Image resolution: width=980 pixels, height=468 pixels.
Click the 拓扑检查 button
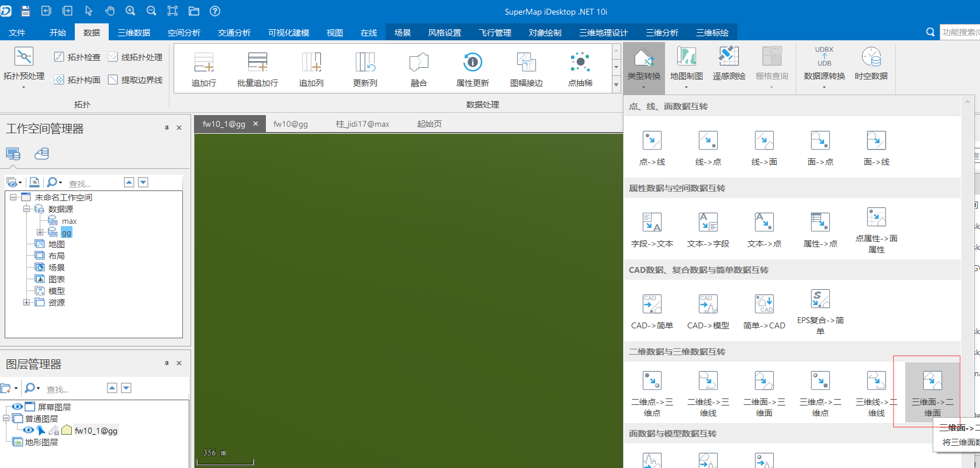tap(77, 57)
